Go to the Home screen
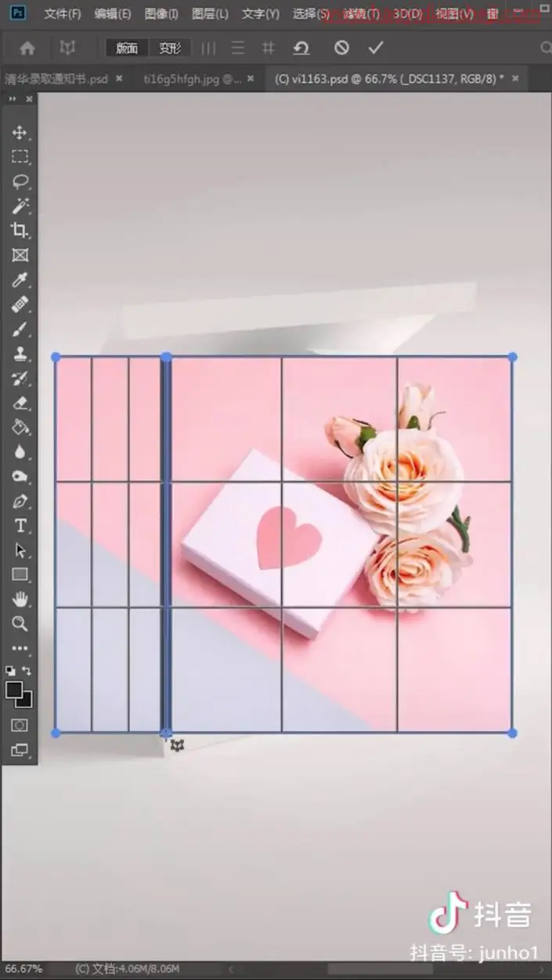552x980 pixels. click(x=27, y=49)
